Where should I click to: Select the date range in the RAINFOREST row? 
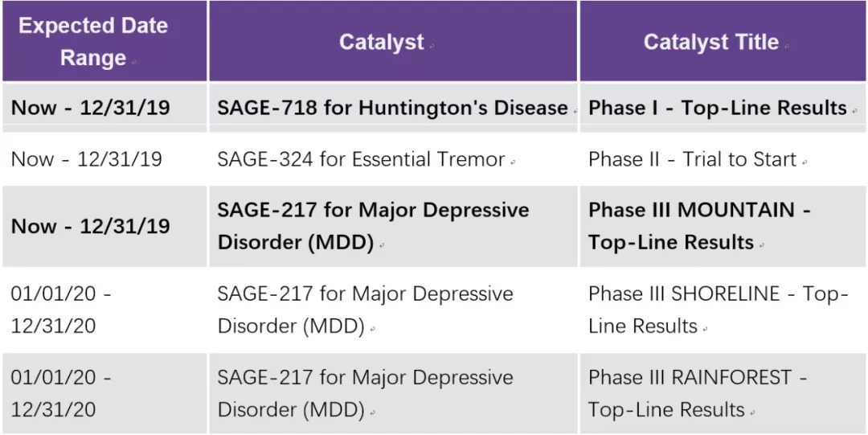(61, 393)
